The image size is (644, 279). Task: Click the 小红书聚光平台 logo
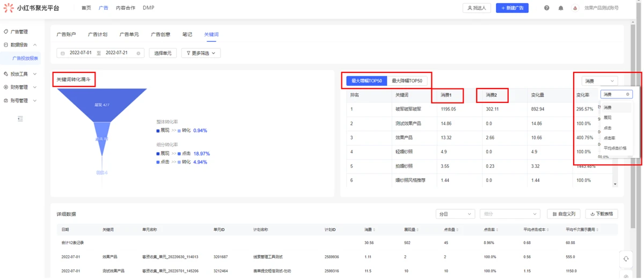[x=31, y=8]
